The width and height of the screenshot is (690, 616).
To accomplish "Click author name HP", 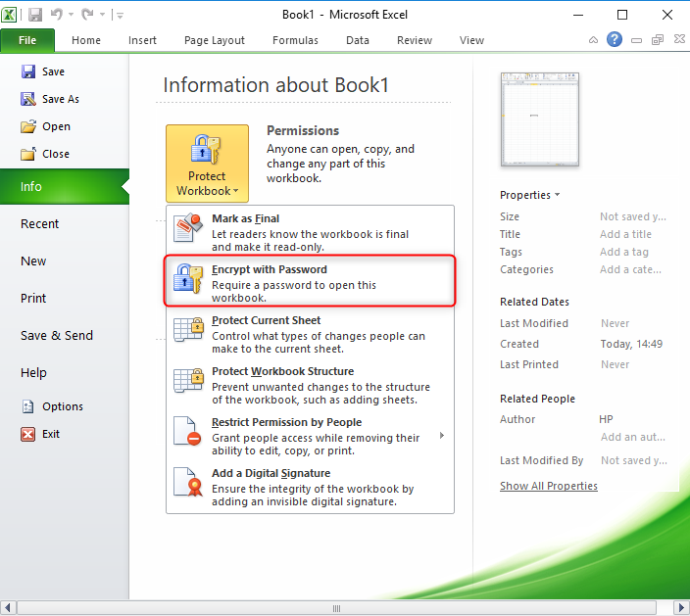I will pyautogui.click(x=606, y=419).
